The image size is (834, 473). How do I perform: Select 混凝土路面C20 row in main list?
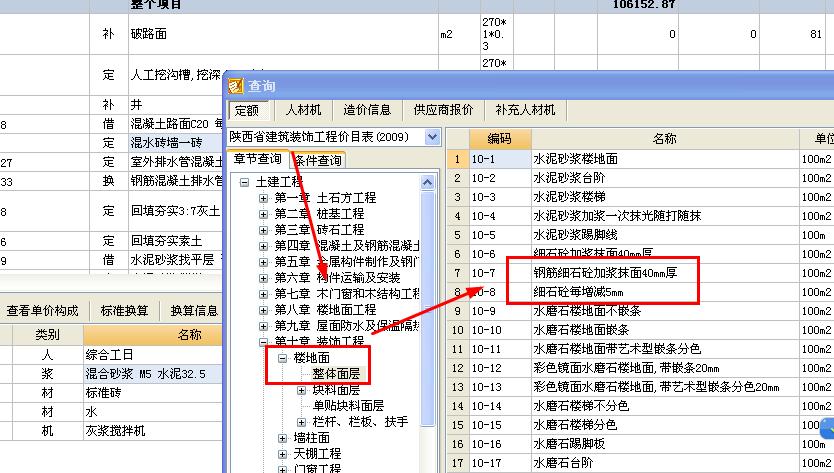111,125
